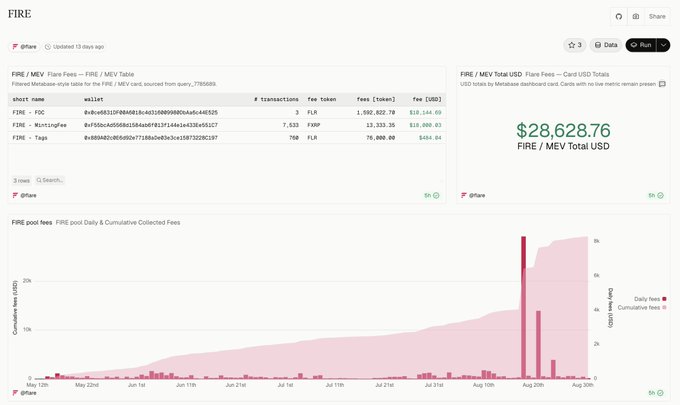Open FIRE / MEV table title link
Viewport: 680px width, 405px height.
28,75
